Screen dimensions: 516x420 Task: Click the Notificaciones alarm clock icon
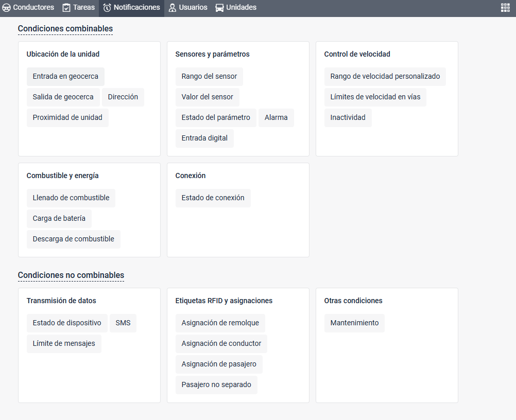(x=107, y=8)
